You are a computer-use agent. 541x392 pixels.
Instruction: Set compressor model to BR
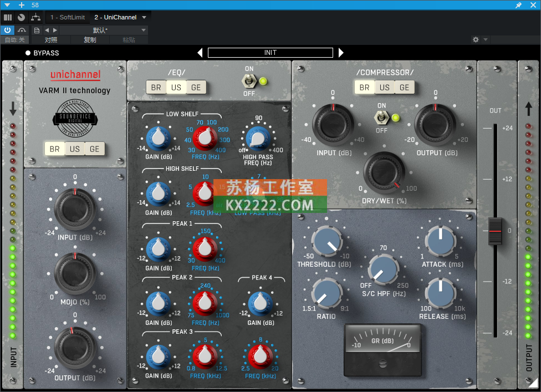(x=364, y=88)
